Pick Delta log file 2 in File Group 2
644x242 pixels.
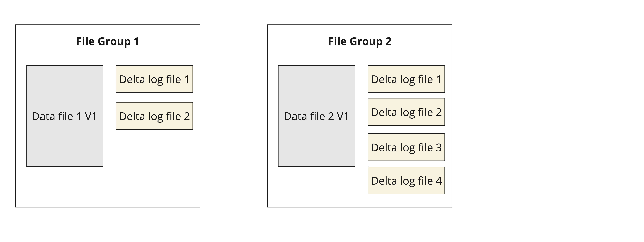406,112
